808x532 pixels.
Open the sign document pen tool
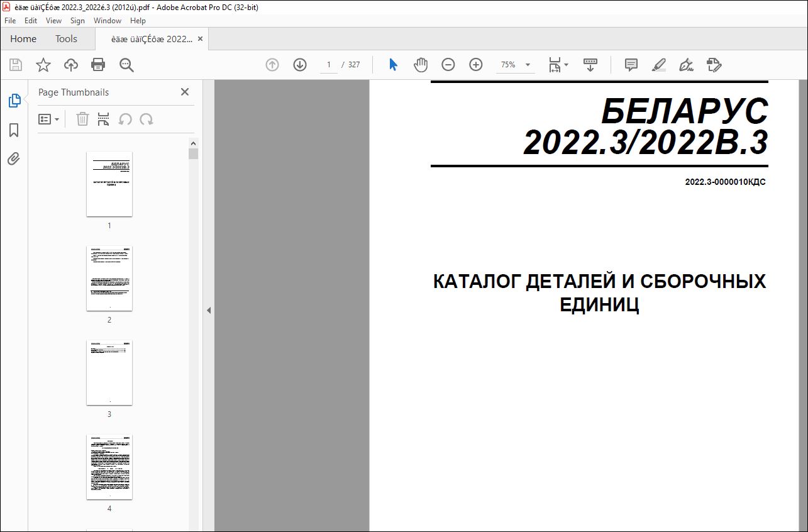[686, 65]
